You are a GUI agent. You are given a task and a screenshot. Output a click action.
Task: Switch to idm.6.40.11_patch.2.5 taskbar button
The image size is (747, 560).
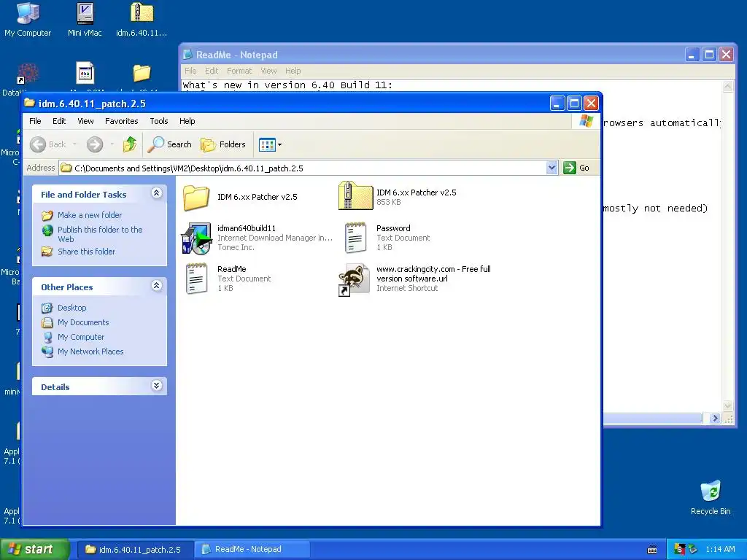tap(135, 550)
